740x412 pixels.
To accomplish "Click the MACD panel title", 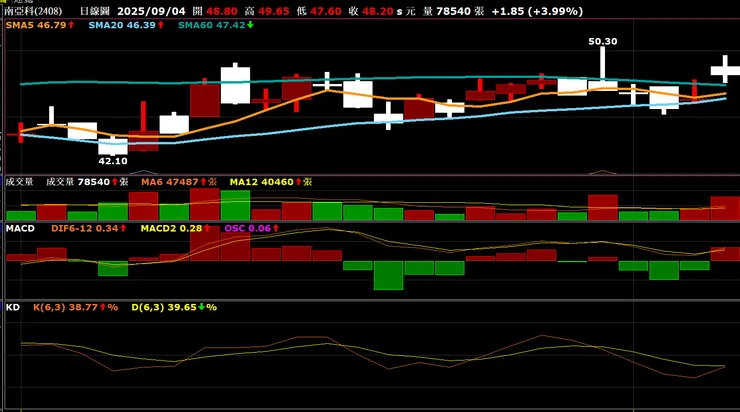I will click(x=20, y=228).
